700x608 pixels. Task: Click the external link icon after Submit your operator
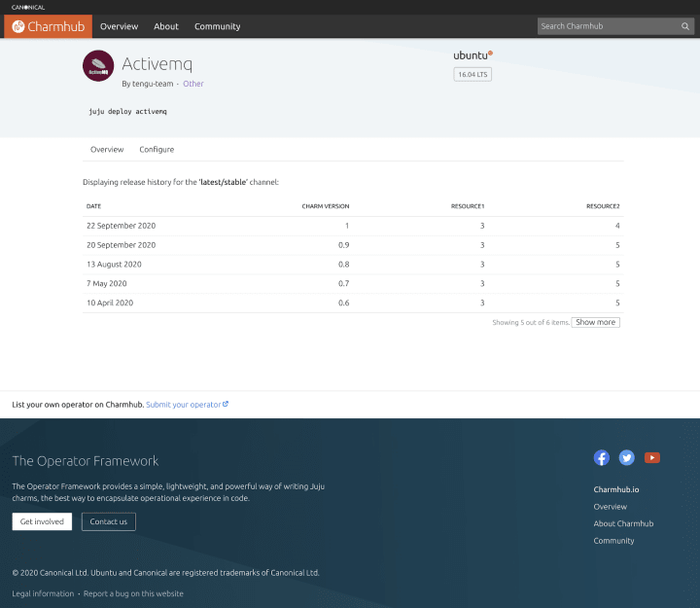(x=226, y=404)
